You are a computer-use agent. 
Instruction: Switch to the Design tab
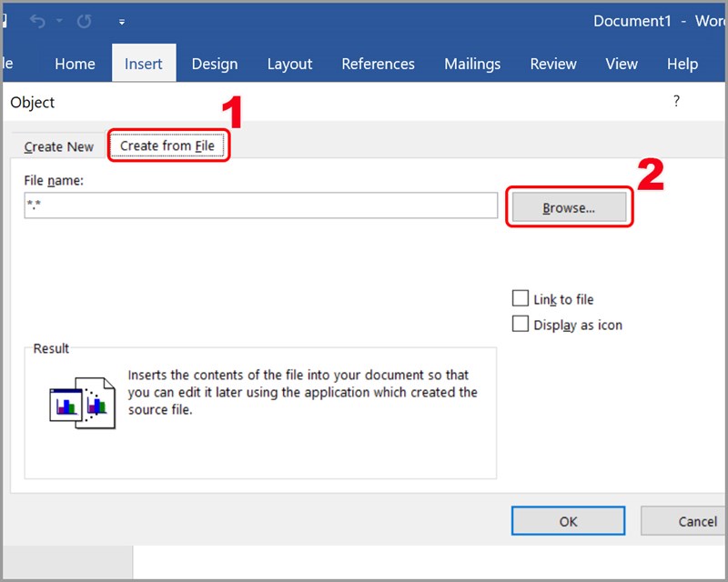pos(215,64)
